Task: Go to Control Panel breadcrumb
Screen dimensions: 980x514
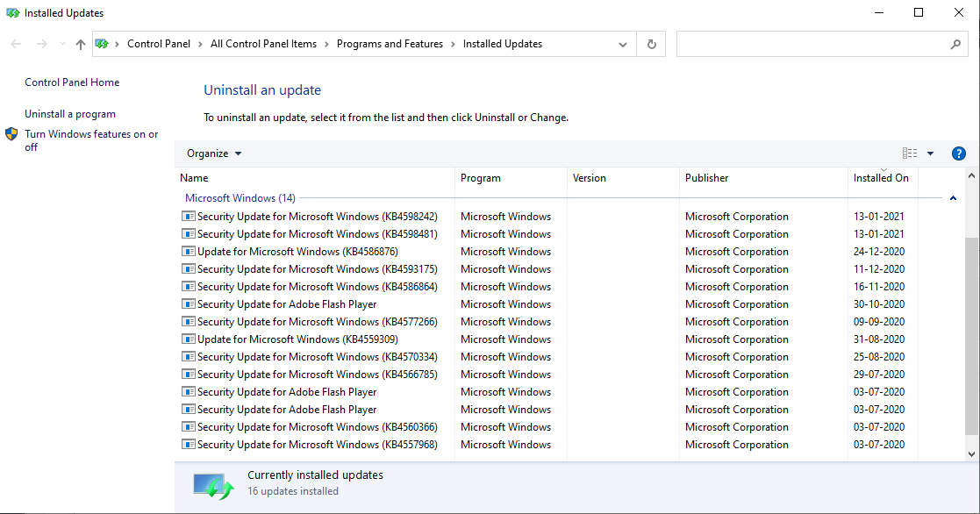Action: pos(159,44)
